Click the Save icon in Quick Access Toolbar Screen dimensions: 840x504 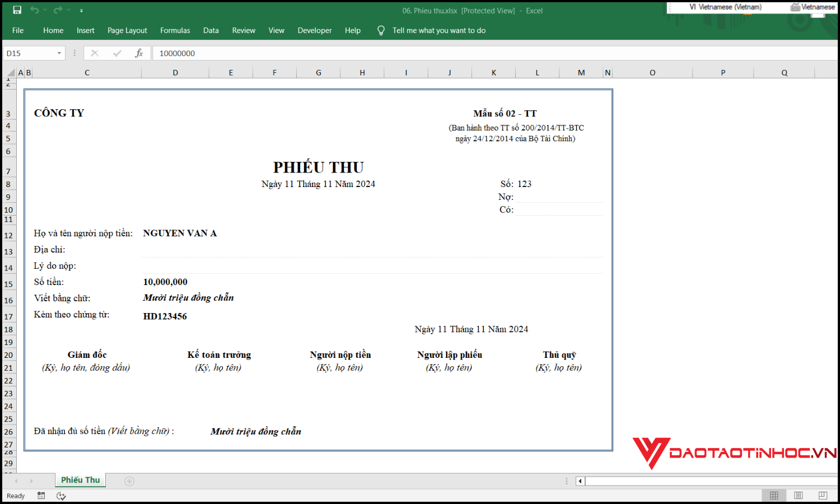click(x=17, y=10)
